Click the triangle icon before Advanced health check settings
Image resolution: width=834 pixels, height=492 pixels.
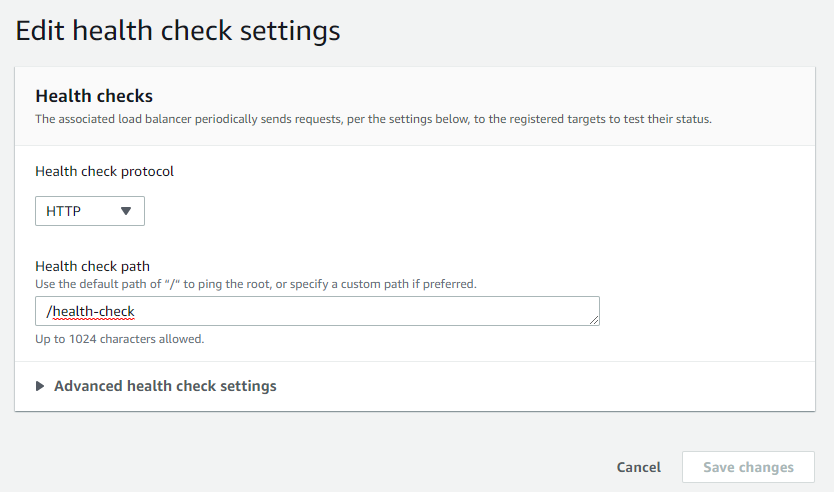(40, 386)
